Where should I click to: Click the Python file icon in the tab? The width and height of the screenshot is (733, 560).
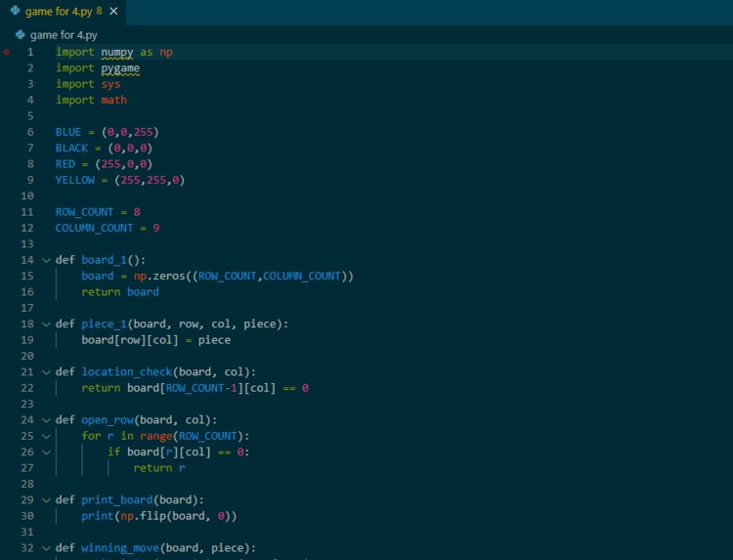click(15, 11)
